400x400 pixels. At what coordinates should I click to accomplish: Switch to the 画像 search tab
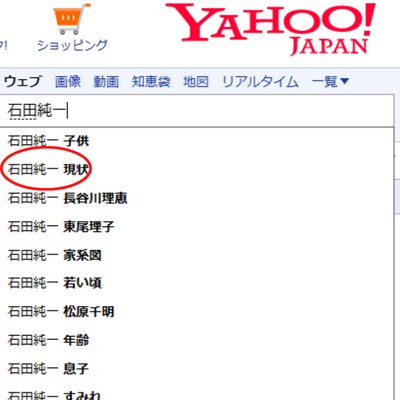pos(68,81)
